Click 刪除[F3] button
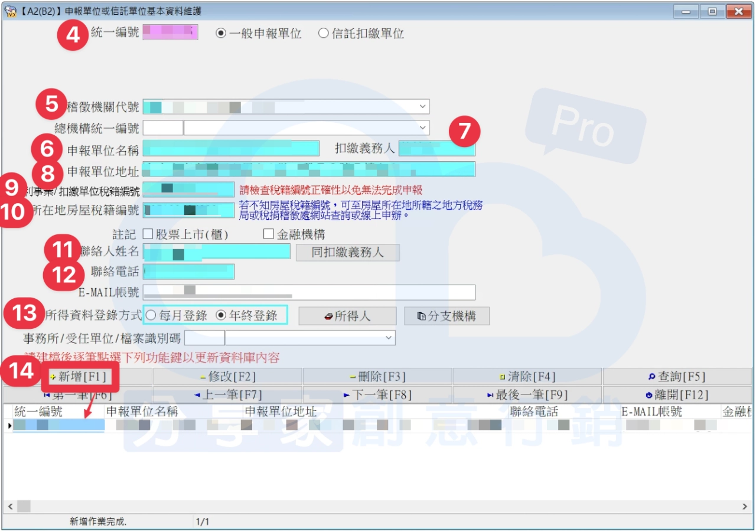Screen dimensions: 756x532 click(x=378, y=377)
